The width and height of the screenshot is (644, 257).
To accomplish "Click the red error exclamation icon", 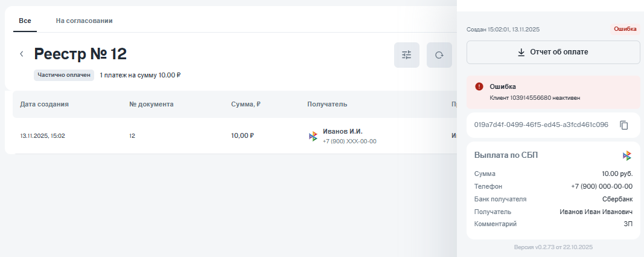I will pyautogui.click(x=479, y=86).
